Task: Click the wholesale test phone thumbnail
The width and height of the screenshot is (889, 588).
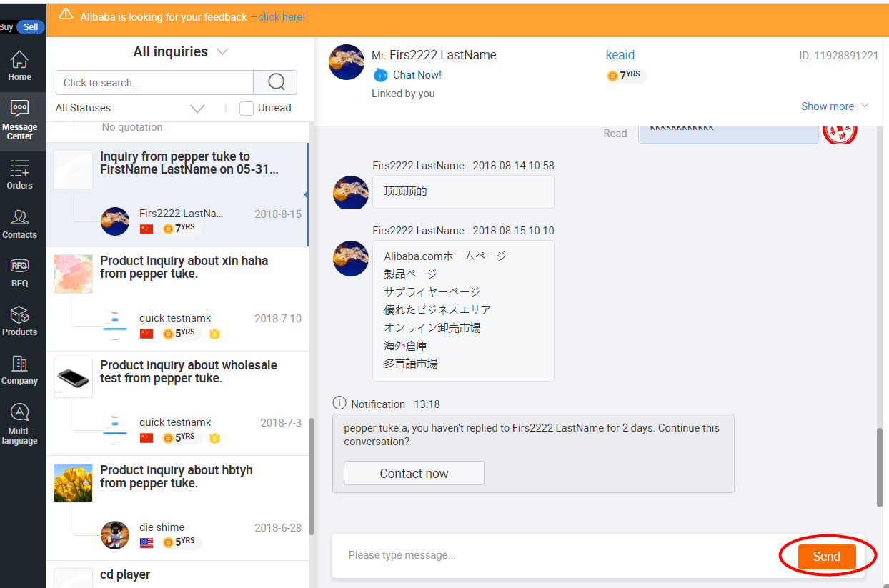Action: [x=73, y=378]
